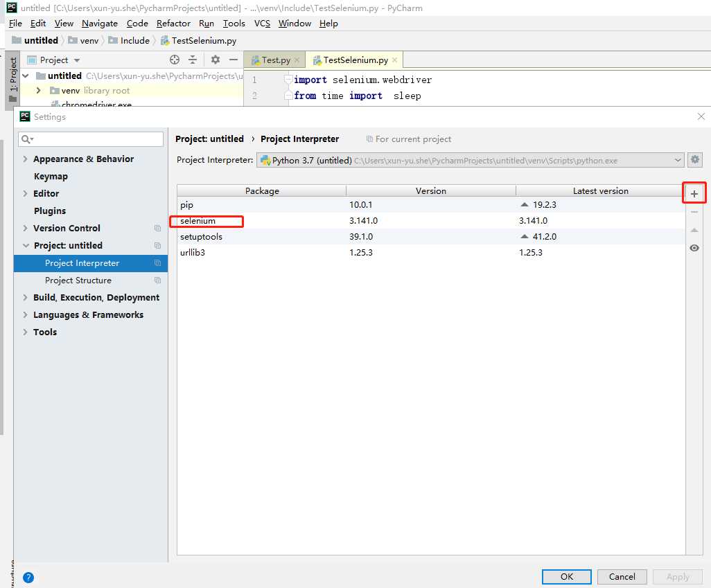This screenshot has height=588, width=711.
Task: Open the Edit menu
Action: [37, 23]
